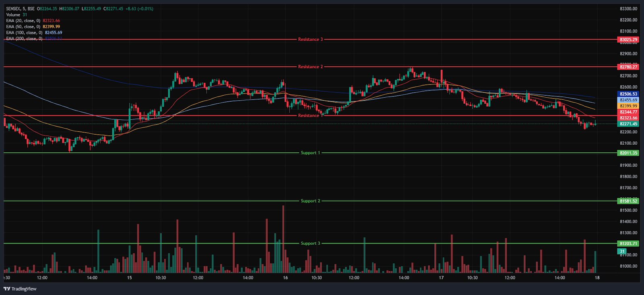Viewport: 644px width, 295px height.
Task: Click the EMA 20 value 82323.66 in legend
Action: (x=52, y=21)
